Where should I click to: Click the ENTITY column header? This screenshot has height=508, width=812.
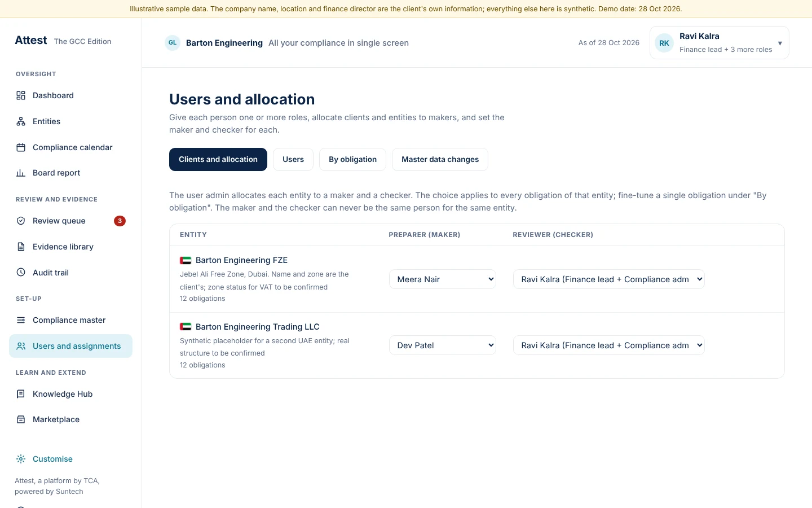coord(193,235)
